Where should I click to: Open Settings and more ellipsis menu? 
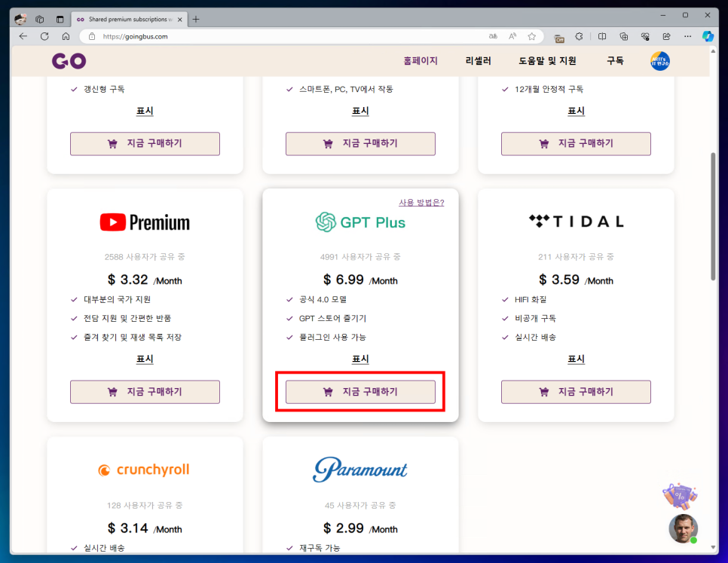[x=687, y=36]
